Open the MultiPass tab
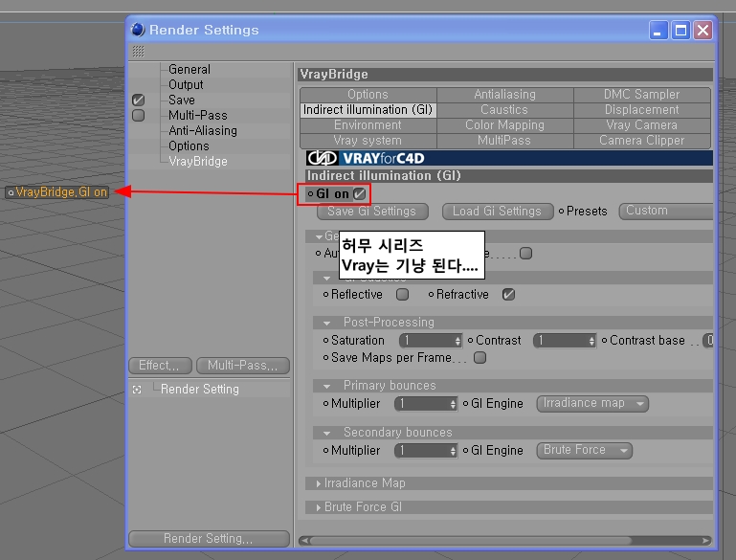736x560 pixels. coord(504,141)
